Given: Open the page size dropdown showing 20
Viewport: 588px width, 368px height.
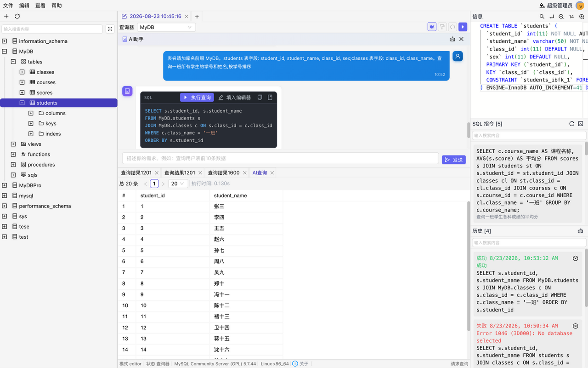Looking at the screenshot, I should click(x=178, y=184).
